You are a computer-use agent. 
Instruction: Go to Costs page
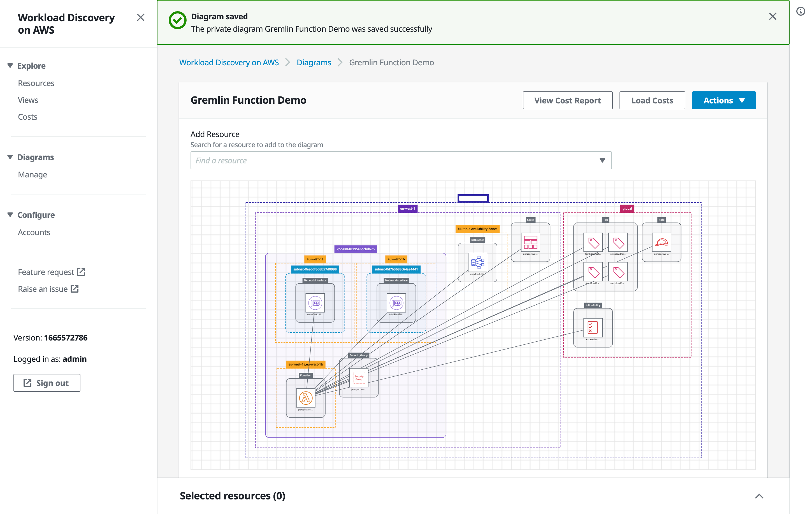point(28,117)
